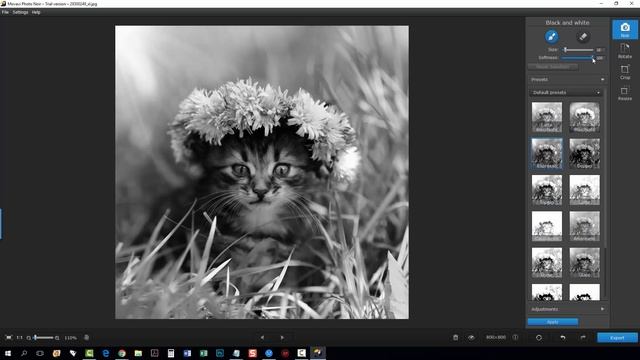Adjust the Softness slider
Viewport: 640px width, 360px height.
click(x=579, y=58)
